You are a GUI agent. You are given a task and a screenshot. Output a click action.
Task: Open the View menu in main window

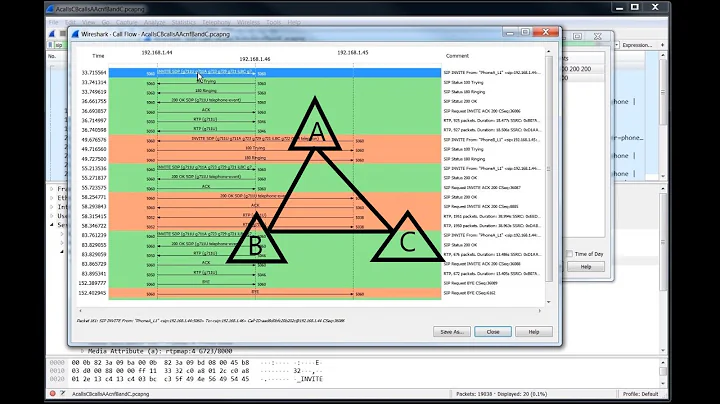point(88,22)
